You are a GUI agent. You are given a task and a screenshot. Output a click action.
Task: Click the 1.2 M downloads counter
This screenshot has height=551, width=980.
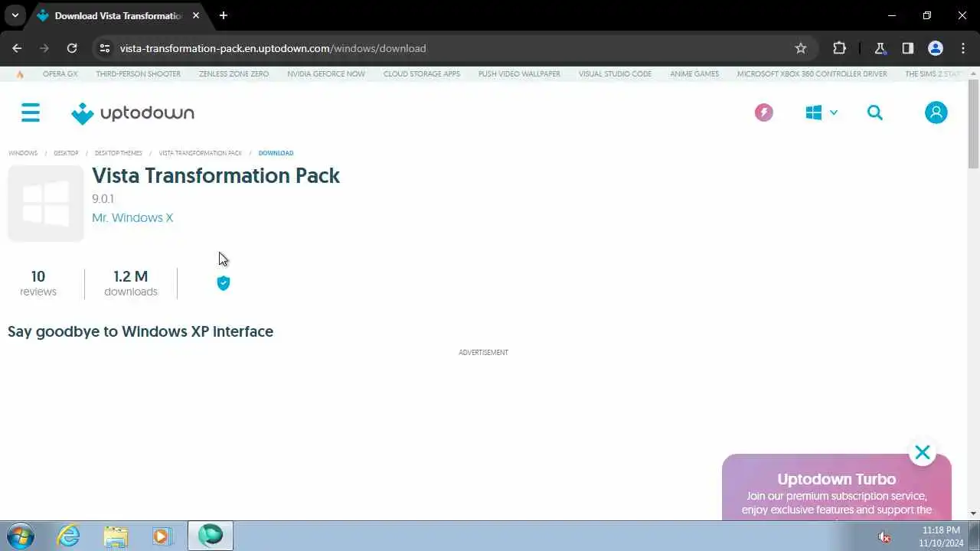[x=131, y=283]
